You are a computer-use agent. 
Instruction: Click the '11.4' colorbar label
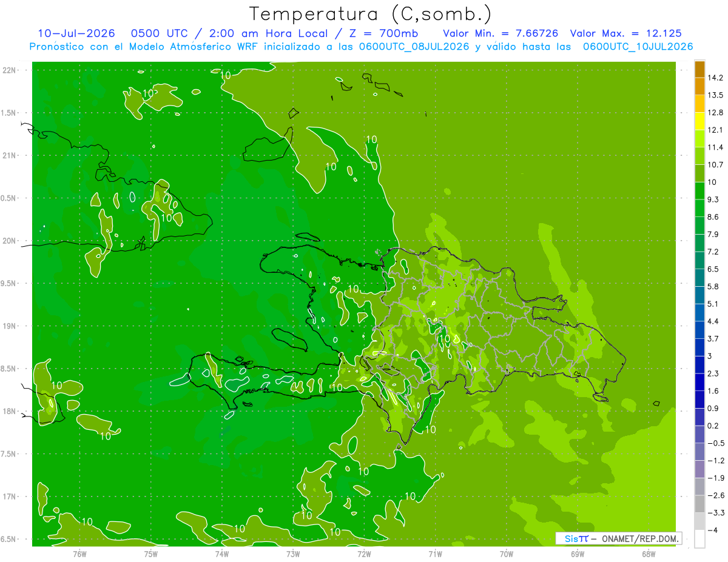pyautogui.click(x=716, y=148)
